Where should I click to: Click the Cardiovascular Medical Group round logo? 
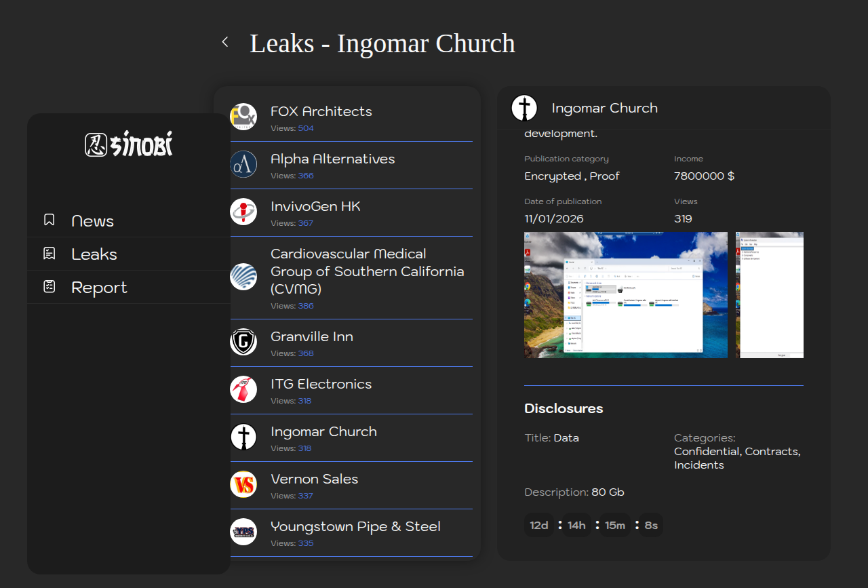(243, 277)
